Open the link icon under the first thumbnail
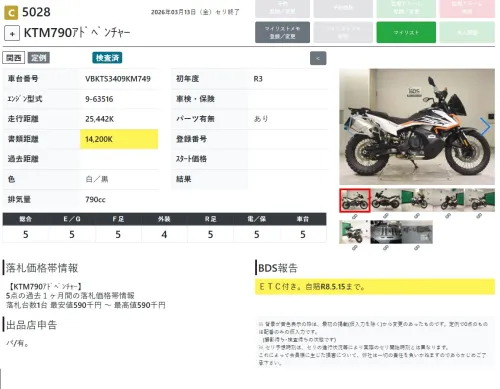The width and height of the screenshot is (500, 389). tap(355, 216)
